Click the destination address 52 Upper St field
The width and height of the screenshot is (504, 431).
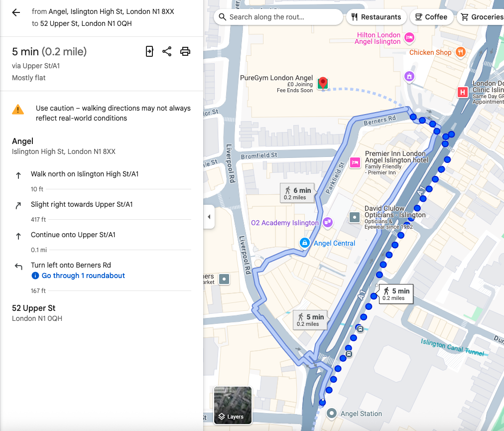coord(86,23)
